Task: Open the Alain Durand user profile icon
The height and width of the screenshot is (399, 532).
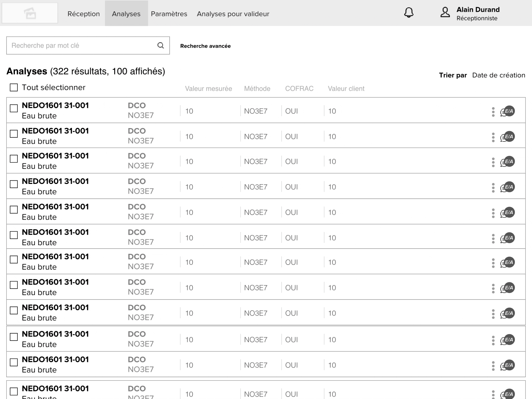Action: pyautogui.click(x=445, y=13)
